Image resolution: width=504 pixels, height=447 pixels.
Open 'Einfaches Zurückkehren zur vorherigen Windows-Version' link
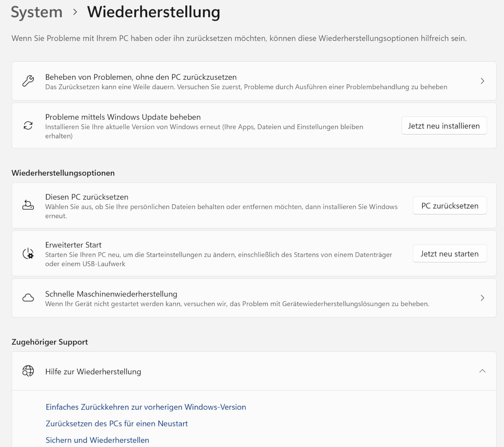(146, 407)
